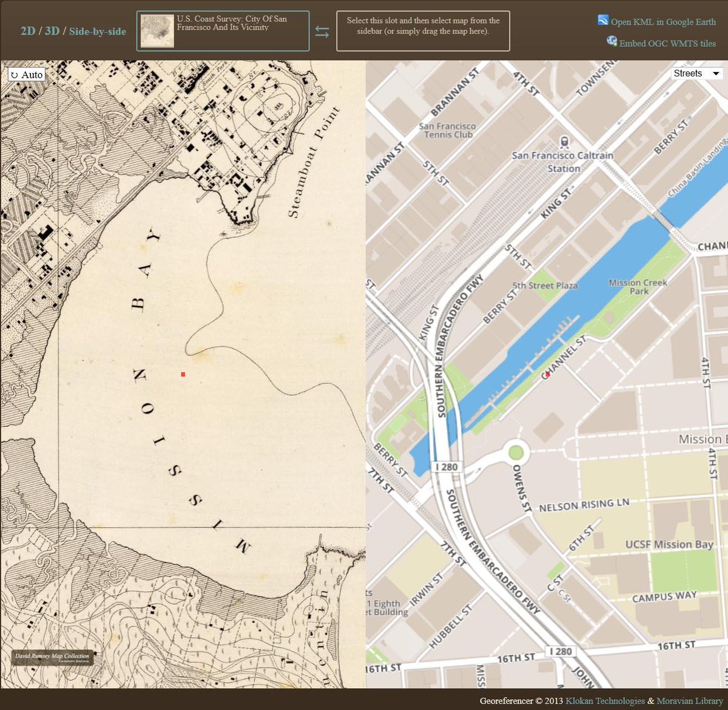728x710 pixels.
Task: Click the red marker on Channel St
Action: click(x=547, y=374)
